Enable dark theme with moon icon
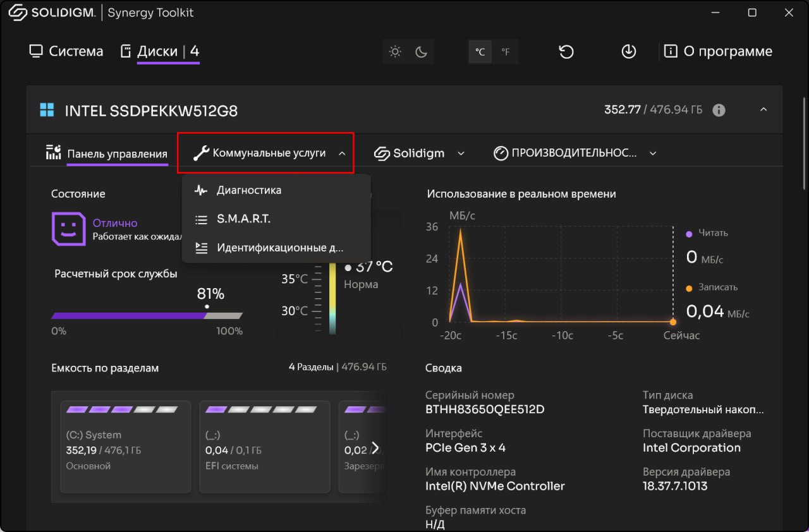This screenshot has height=532, width=809. pos(422,52)
